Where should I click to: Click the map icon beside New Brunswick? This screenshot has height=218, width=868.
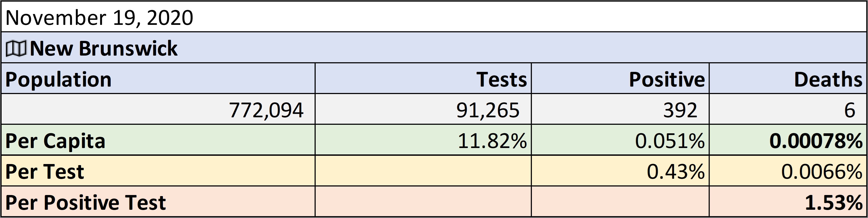click(16, 49)
